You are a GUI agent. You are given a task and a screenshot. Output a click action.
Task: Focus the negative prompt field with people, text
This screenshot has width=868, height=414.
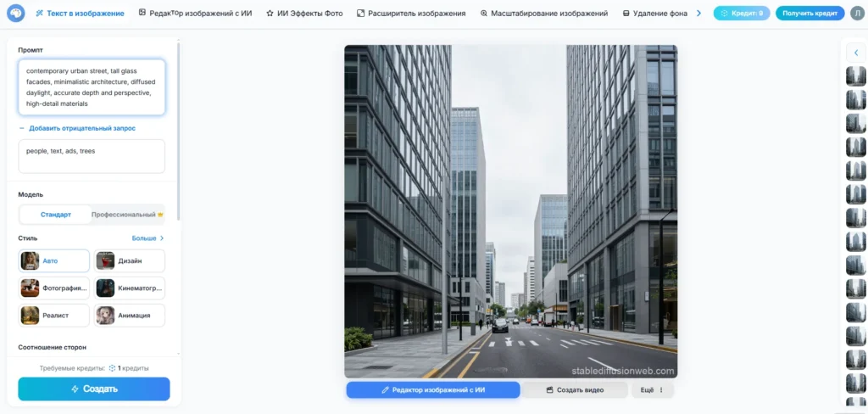click(92, 156)
